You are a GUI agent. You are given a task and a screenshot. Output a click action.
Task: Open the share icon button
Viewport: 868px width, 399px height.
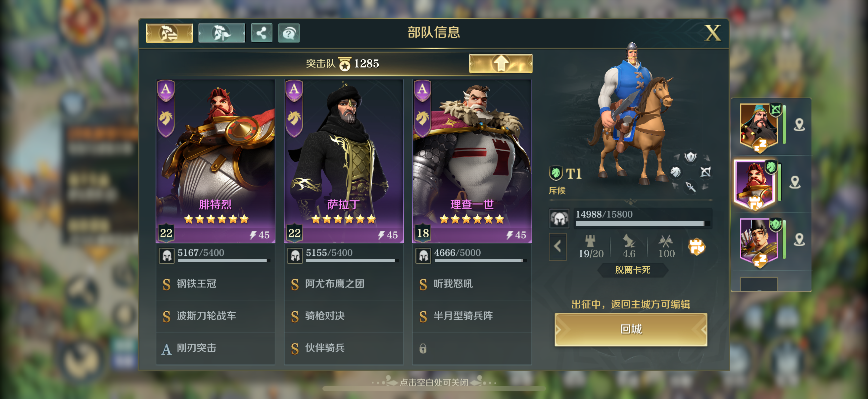[x=262, y=33]
